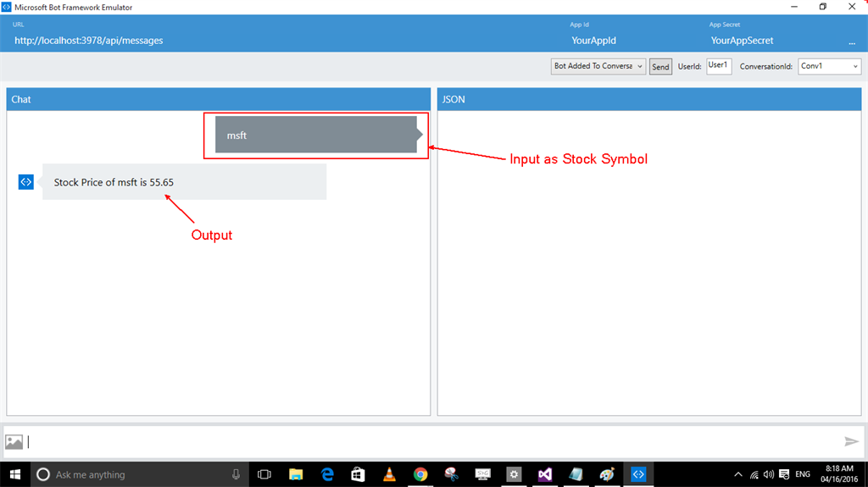This screenshot has height=487, width=868.
Task: Open the Windows Start menu
Action: click(x=15, y=474)
